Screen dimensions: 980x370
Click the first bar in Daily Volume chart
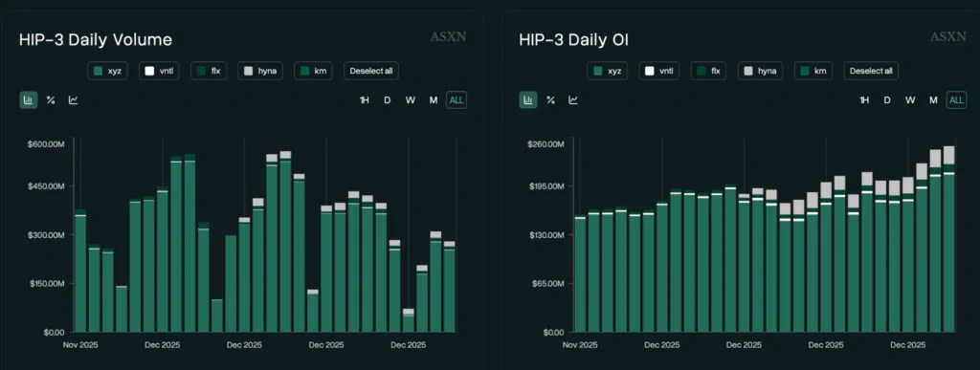click(x=80, y=271)
